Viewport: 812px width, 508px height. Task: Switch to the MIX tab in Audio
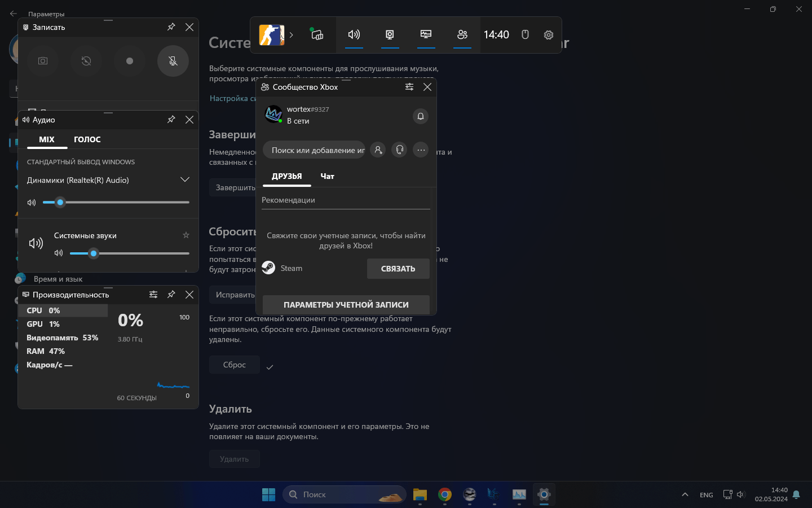pos(47,139)
